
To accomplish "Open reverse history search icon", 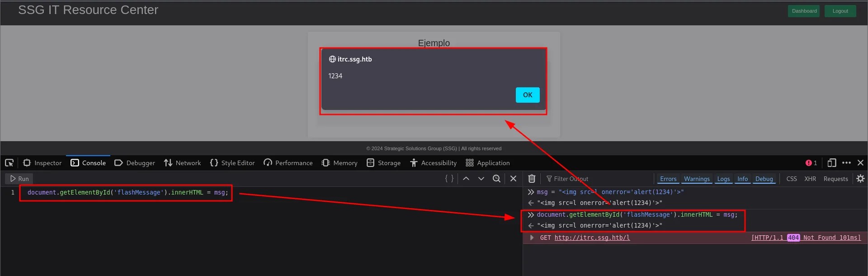I will coord(496,179).
